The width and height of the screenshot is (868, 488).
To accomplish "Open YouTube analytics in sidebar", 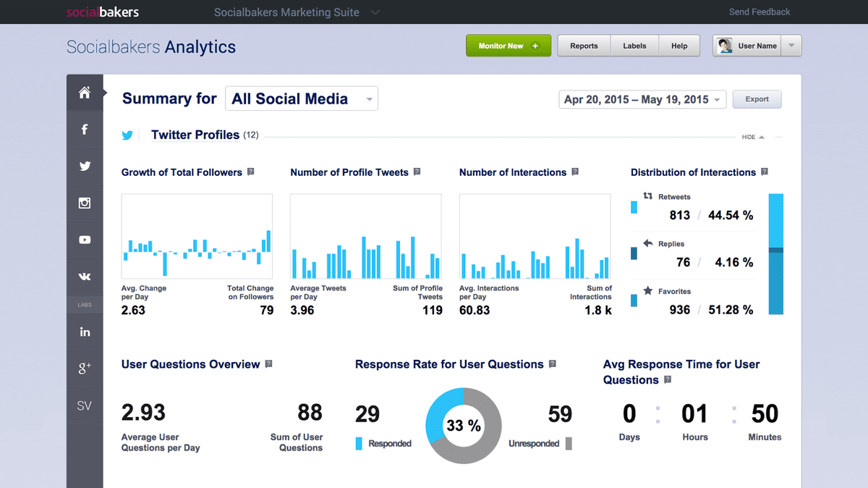I will [85, 240].
